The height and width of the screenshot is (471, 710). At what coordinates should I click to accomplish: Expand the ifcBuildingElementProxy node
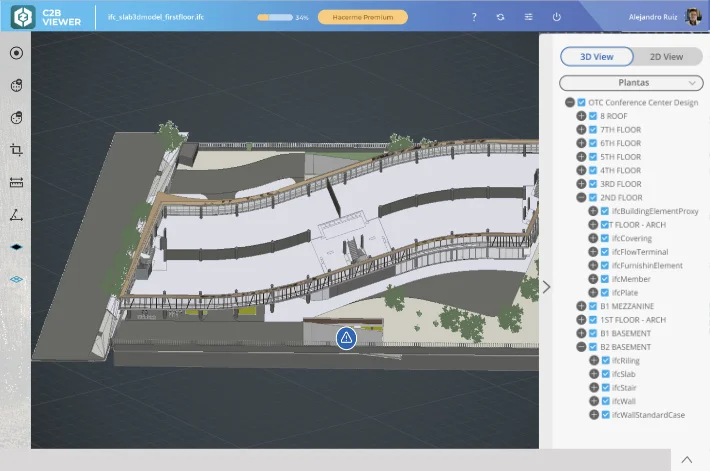pos(593,211)
